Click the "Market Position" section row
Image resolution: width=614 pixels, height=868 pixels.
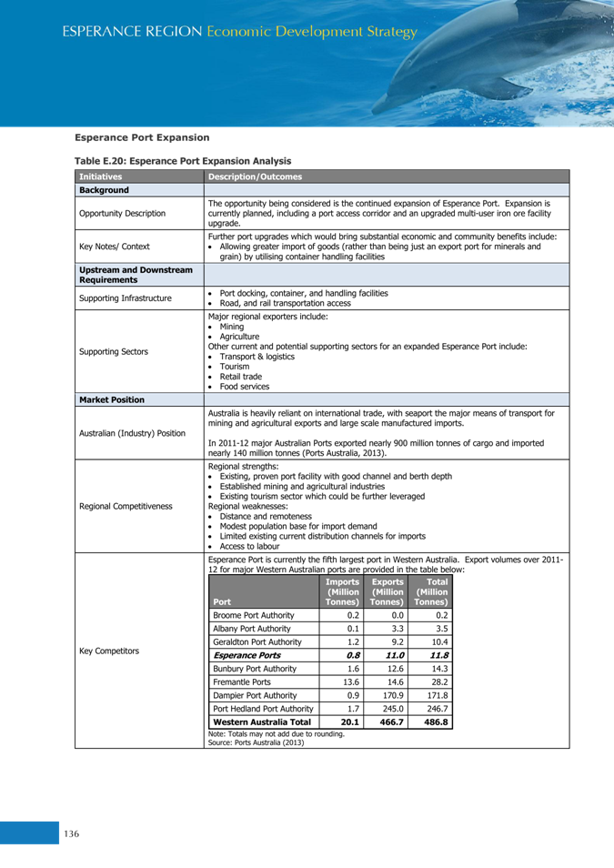[x=111, y=399]
